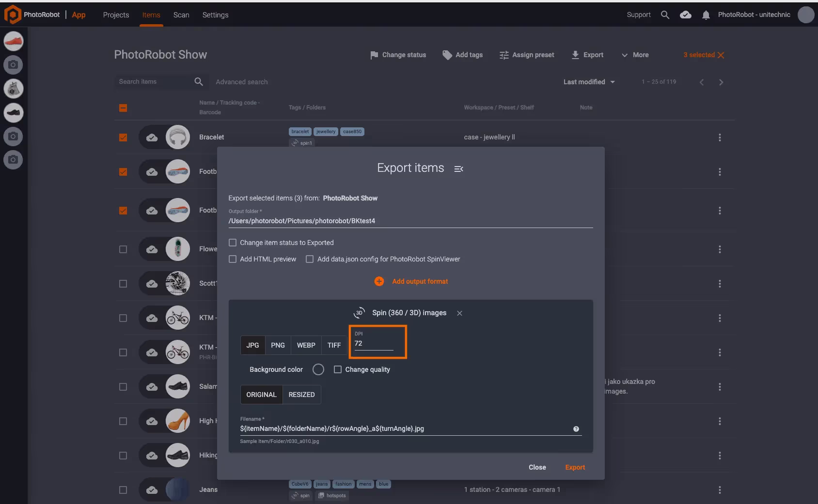Screen dimensions: 818x504
Task: Go to previous page of items
Action: point(701,82)
